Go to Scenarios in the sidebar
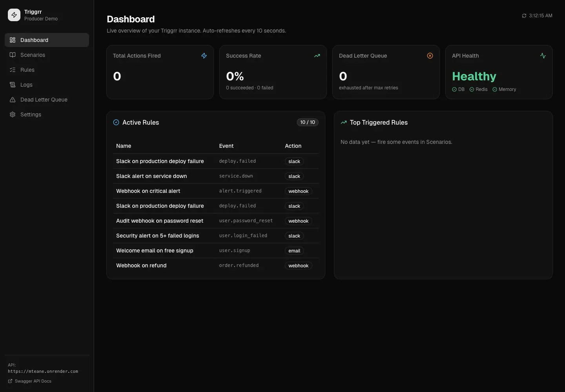Screen dimensions: 565x392 pyautogui.click(x=47, y=55)
